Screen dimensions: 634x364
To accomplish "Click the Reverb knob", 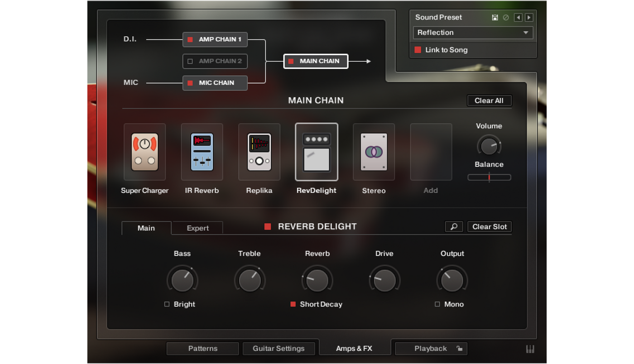I will point(317,280).
